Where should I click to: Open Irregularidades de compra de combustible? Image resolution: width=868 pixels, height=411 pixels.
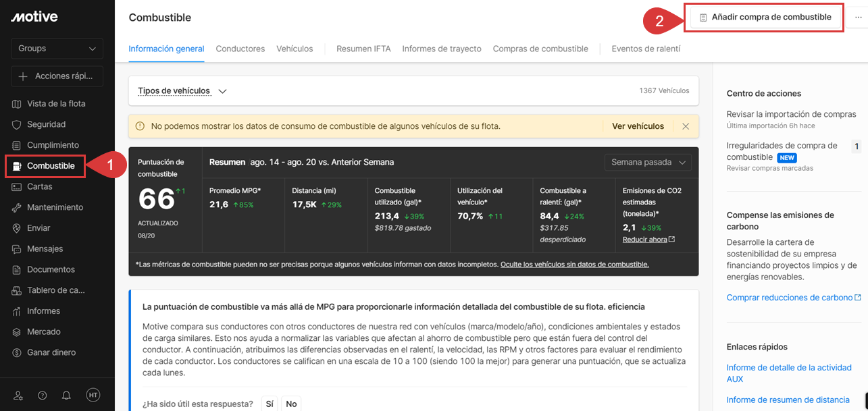point(782,151)
